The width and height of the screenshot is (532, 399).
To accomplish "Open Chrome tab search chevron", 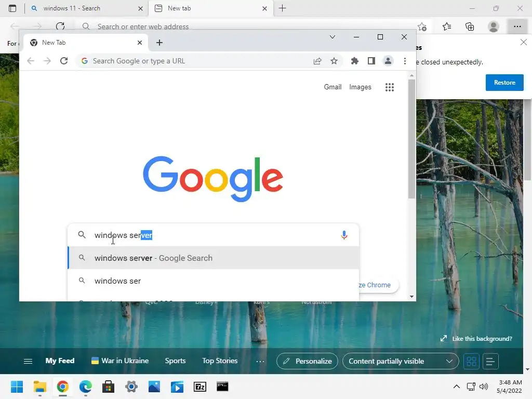I will click(x=332, y=37).
